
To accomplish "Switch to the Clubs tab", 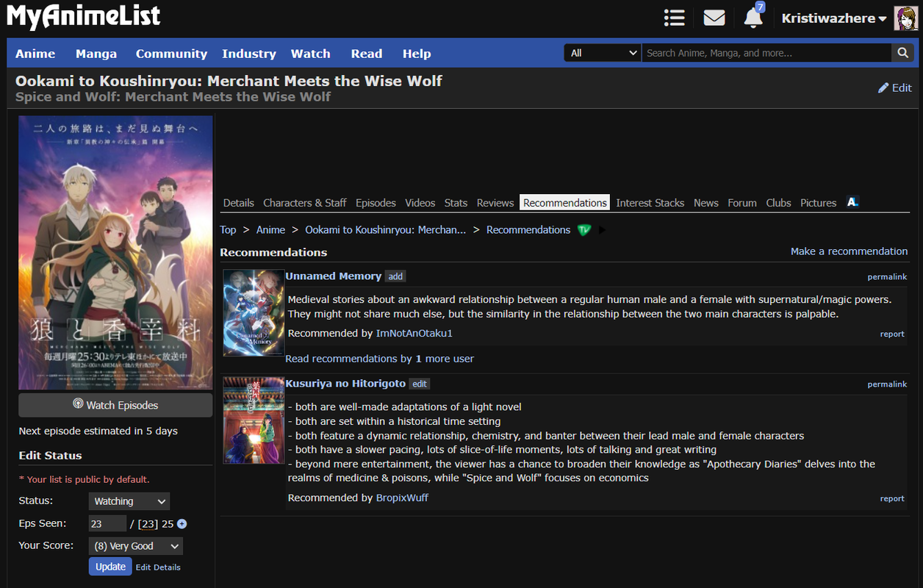I will pyautogui.click(x=778, y=203).
